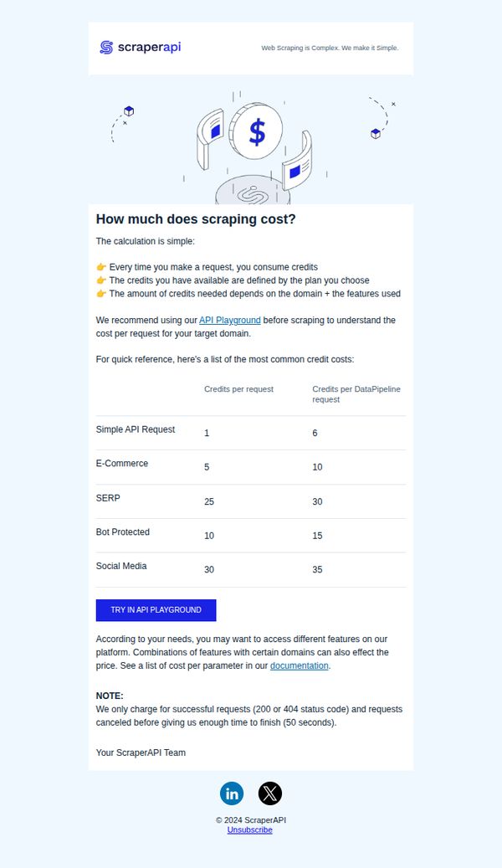Click the Credits per DataPipeline request header
Screen dimensions: 502x868
tap(356, 394)
